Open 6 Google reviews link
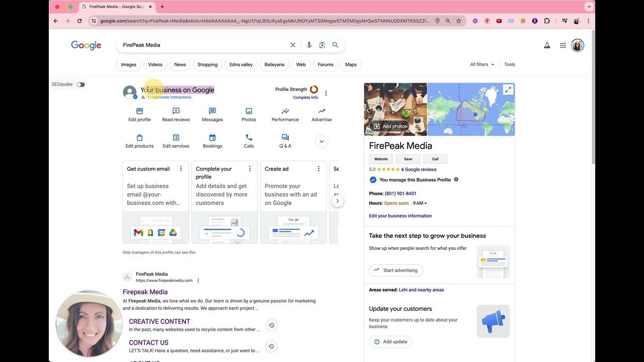The image size is (644, 362). pos(419,169)
